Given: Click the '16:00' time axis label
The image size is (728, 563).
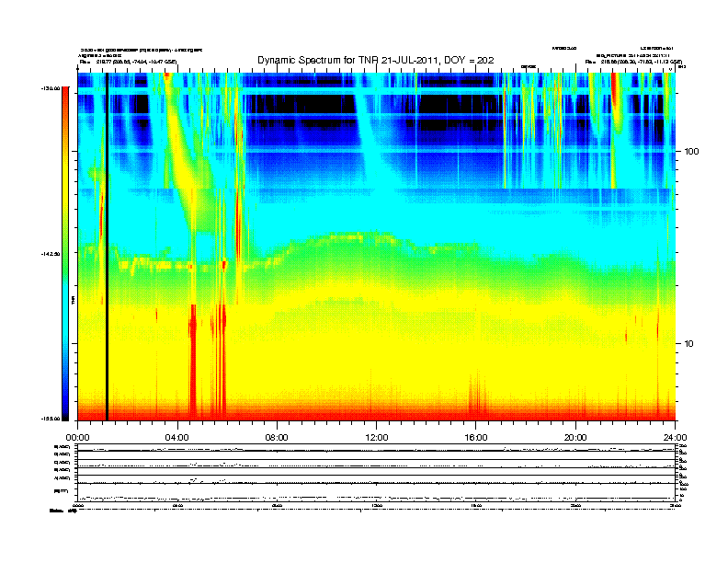Looking at the screenshot, I should 476,438.
